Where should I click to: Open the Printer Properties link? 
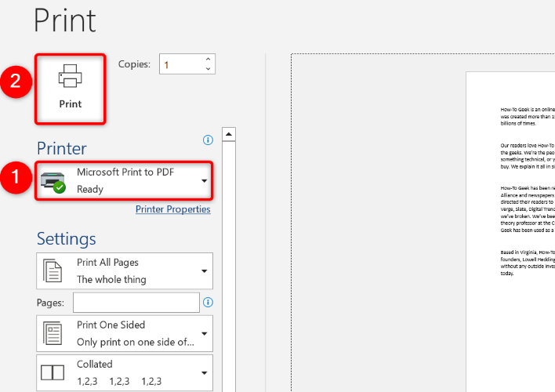172,209
